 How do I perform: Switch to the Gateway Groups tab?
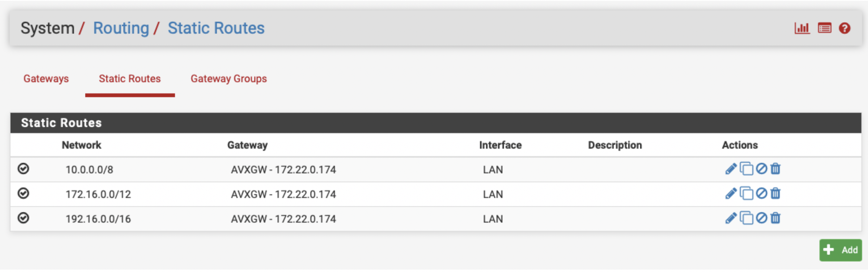tap(229, 79)
